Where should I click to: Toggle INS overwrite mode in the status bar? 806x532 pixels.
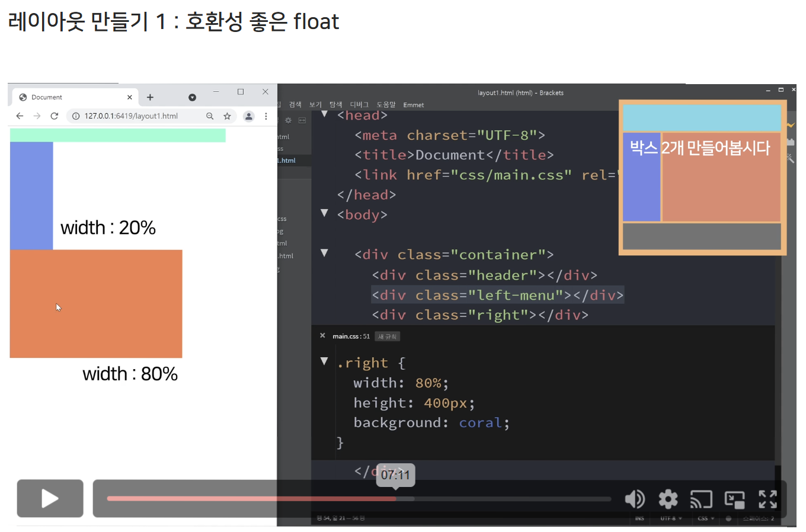(639, 518)
